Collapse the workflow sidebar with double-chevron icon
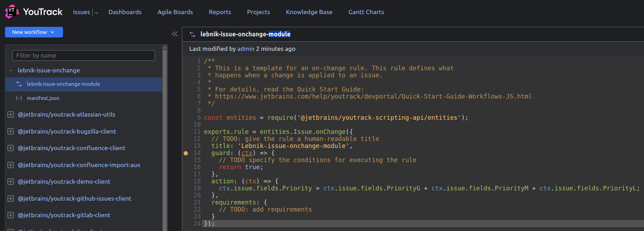Screen dimensions: 644x231 coord(175,34)
